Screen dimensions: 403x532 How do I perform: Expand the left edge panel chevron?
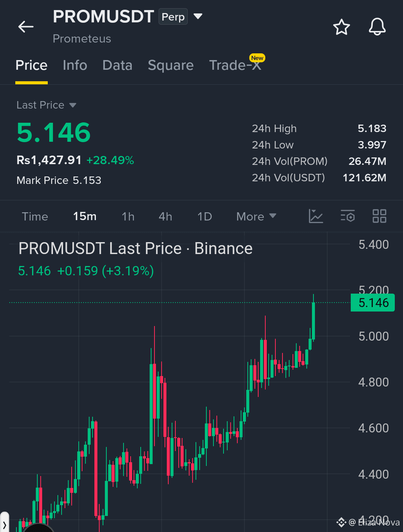pyautogui.click(x=4, y=525)
